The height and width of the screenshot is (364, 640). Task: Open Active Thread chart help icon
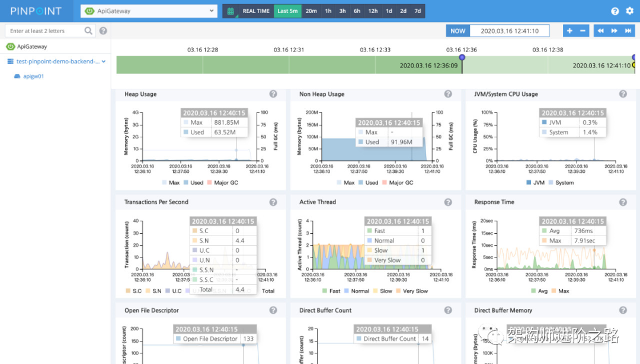pos(448,202)
